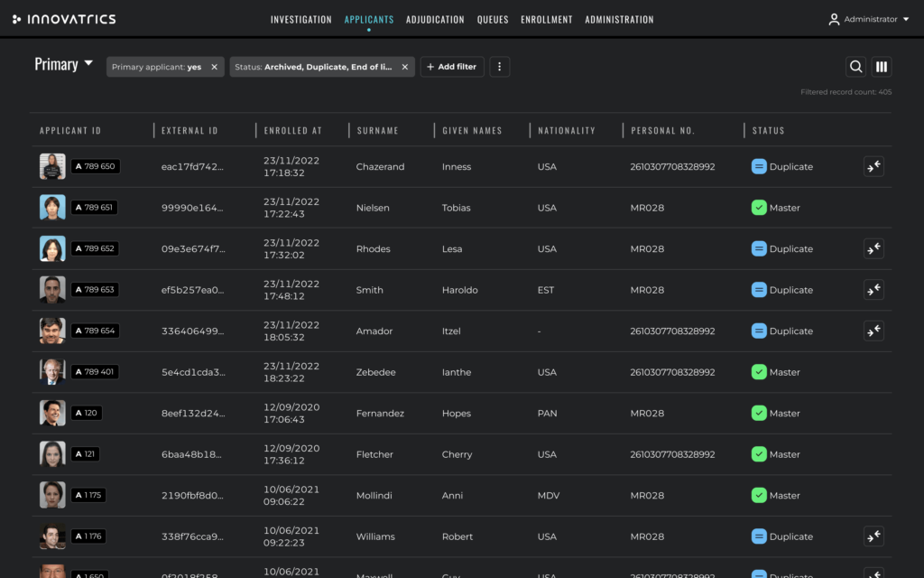This screenshot has height=578, width=924.
Task: Click Chazerand's photo thumbnail
Action: coord(52,166)
